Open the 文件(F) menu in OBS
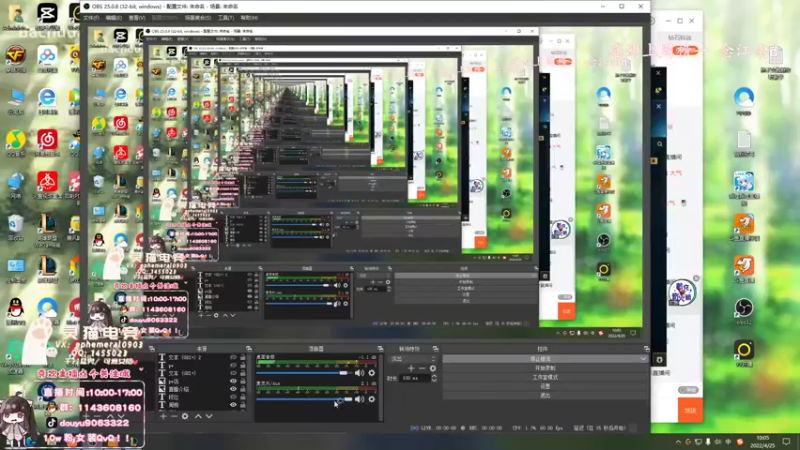800x450 pixels. click(x=91, y=18)
